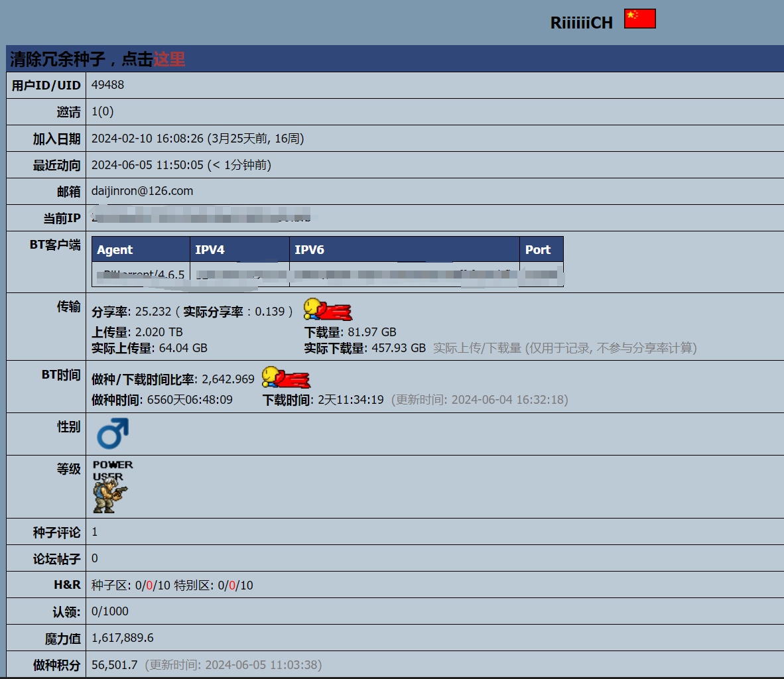Click the smiley icon next to 分享率
Viewport: 784px width, 679px height.
tap(328, 310)
